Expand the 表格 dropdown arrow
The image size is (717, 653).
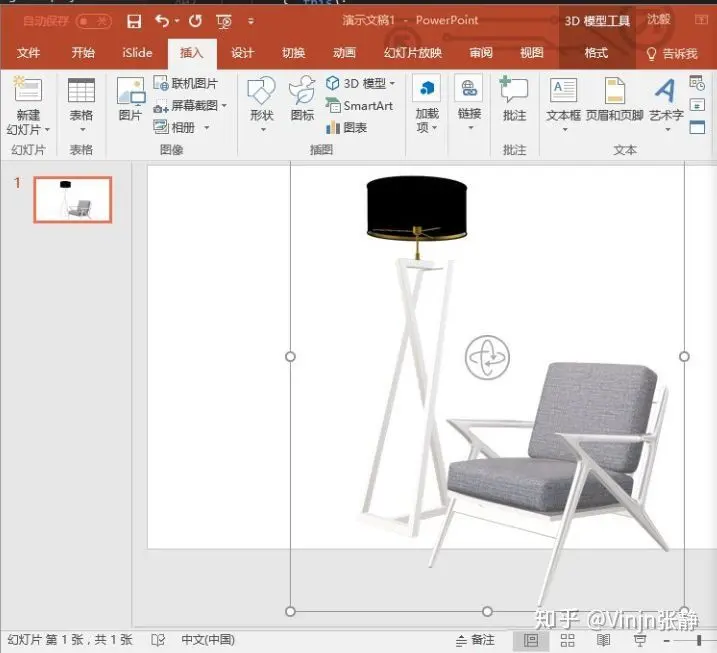(82, 130)
